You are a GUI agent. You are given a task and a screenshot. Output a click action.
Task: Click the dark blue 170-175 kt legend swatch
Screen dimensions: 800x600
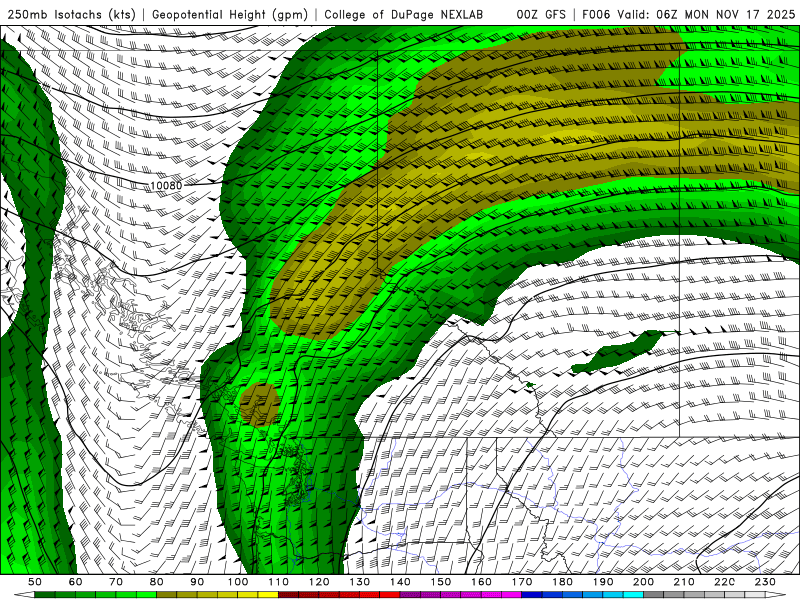coord(532,595)
